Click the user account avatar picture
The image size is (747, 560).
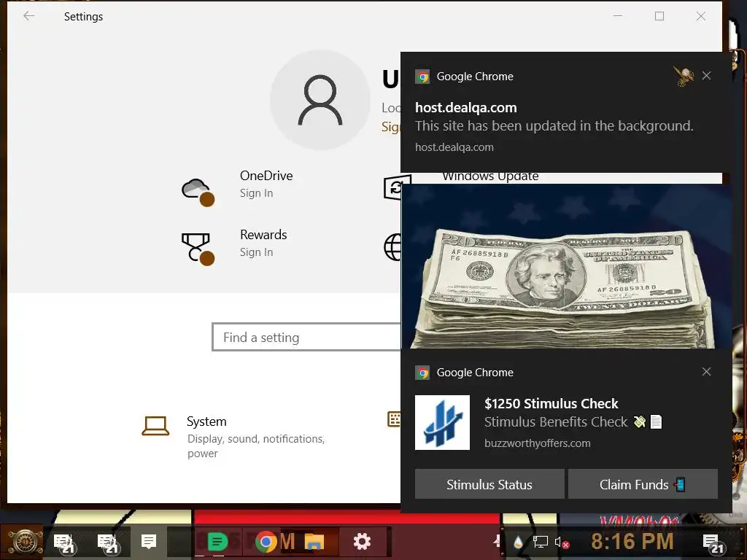pyautogui.click(x=320, y=100)
